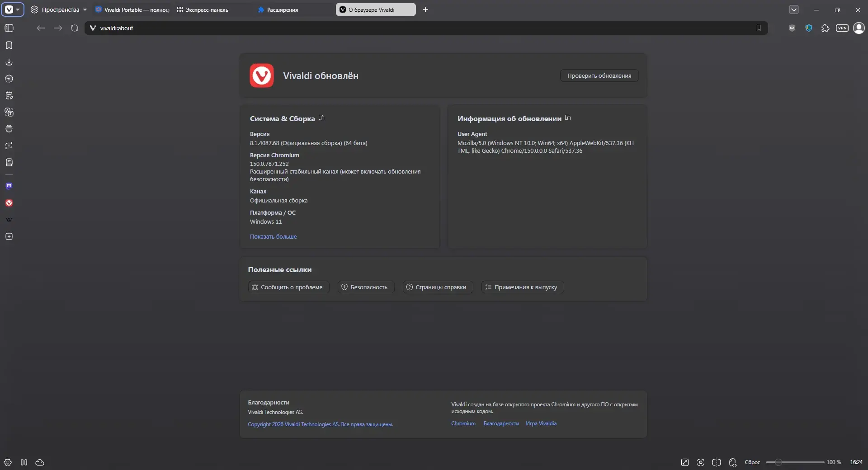868x470 pixels.
Task: Open the Vivaldi main menu button
Action: pos(12,9)
